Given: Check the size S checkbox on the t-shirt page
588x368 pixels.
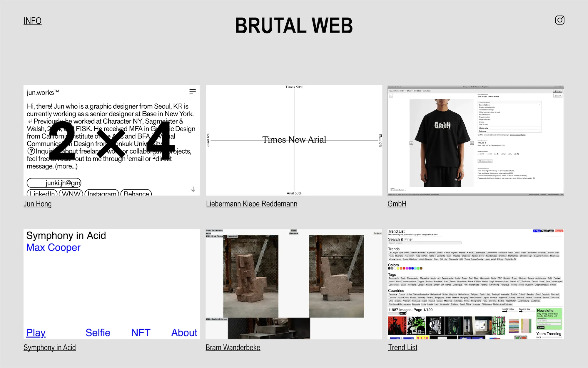Looking at the screenshot, I should tap(495, 154).
